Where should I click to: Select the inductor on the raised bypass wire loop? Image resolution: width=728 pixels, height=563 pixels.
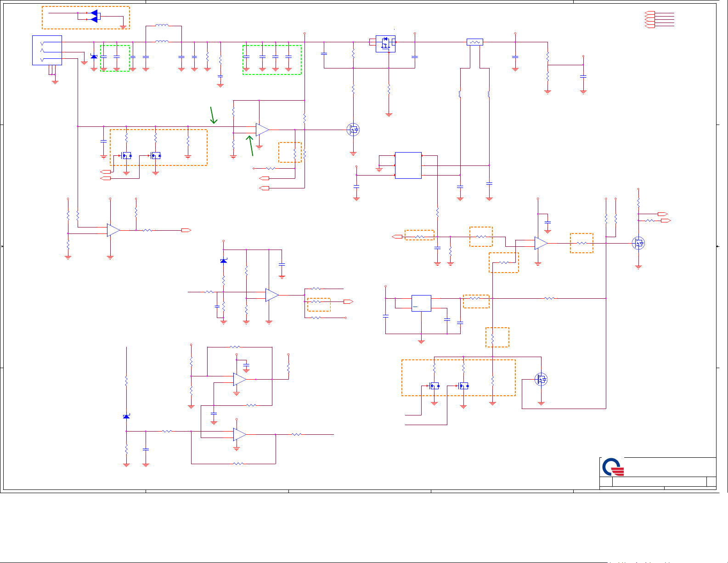click(162, 26)
